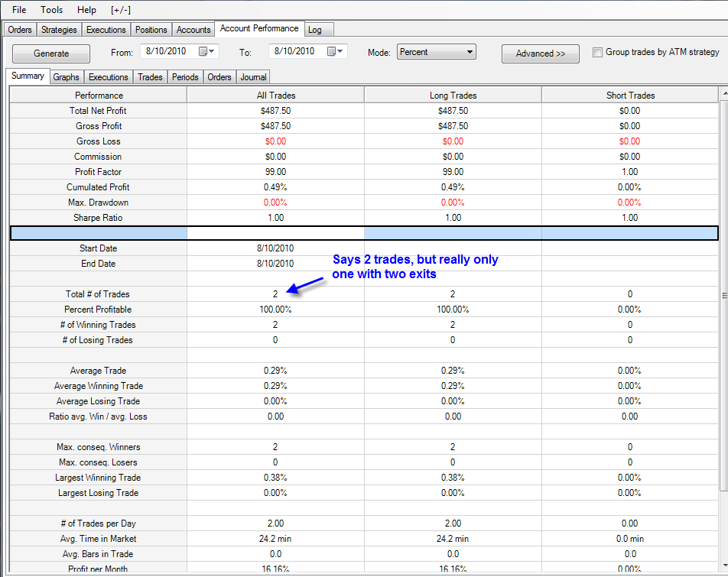Switch to the Accounts tab
The width and height of the screenshot is (728, 577).
click(193, 30)
